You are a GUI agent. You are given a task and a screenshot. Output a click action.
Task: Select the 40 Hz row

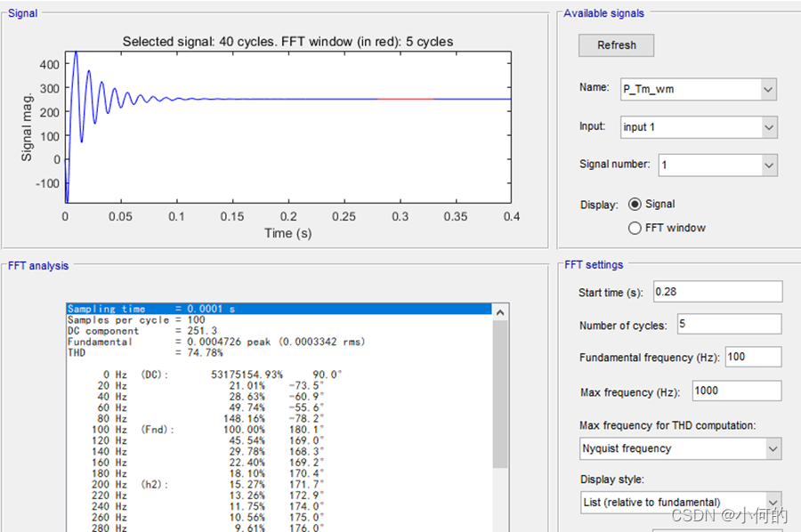[279, 397]
